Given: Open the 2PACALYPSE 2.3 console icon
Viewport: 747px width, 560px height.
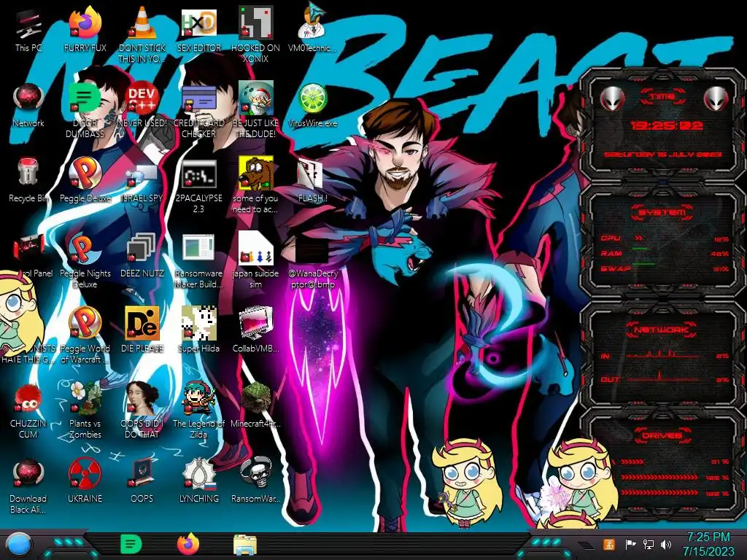Looking at the screenshot, I should click(x=199, y=185).
